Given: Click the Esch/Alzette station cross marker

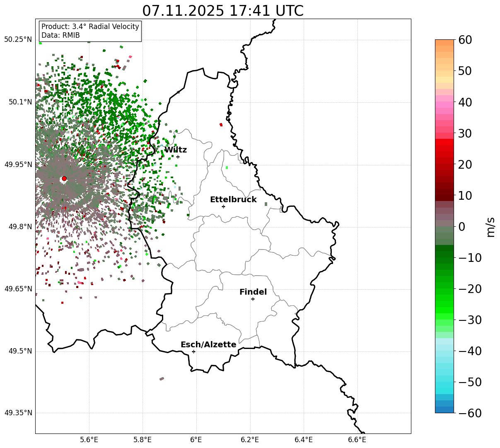Looking at the screenshot, I should pyautogui.click(x=193, y=351).
